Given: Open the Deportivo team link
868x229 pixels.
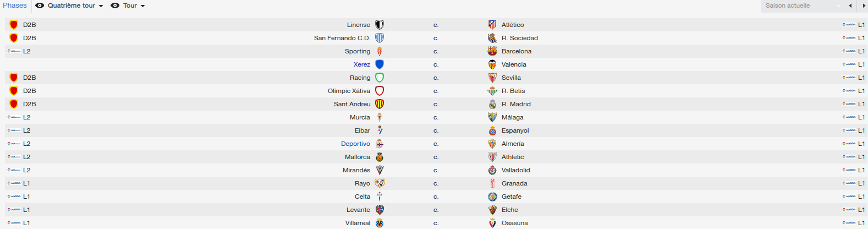Looking at the screenshot, I should point(355,144).
